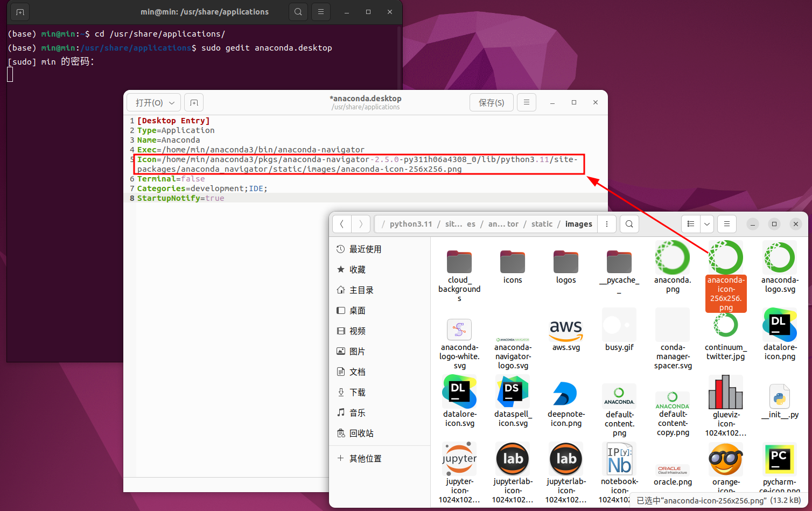
Task: Open new tab in terminal window
Action: click(x=20, y=12)
